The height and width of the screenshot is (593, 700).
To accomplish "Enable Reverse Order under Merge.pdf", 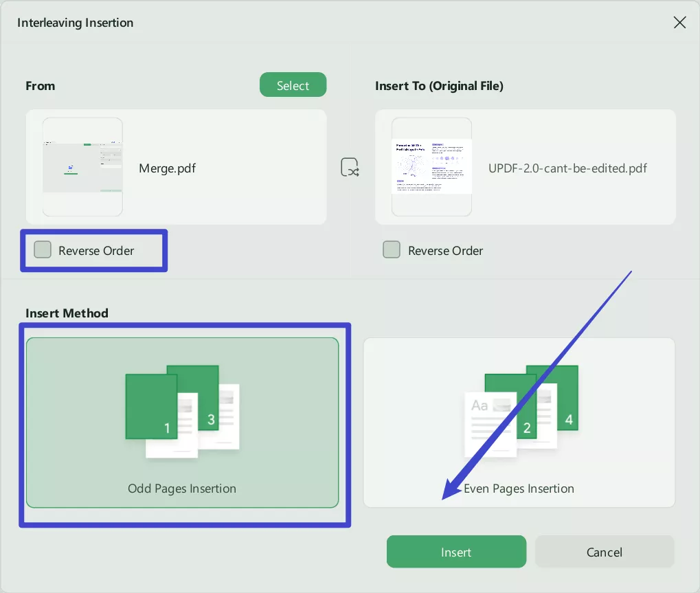I will [42, 250].
